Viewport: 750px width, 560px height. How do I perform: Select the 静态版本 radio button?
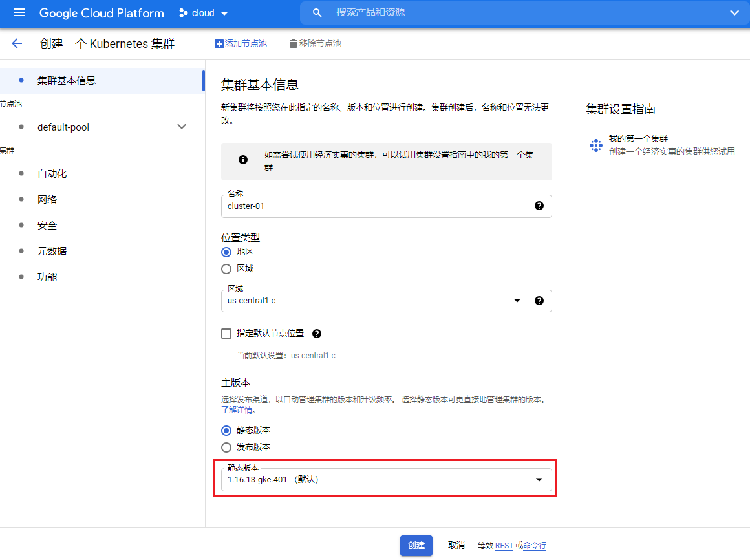(226, 431)
